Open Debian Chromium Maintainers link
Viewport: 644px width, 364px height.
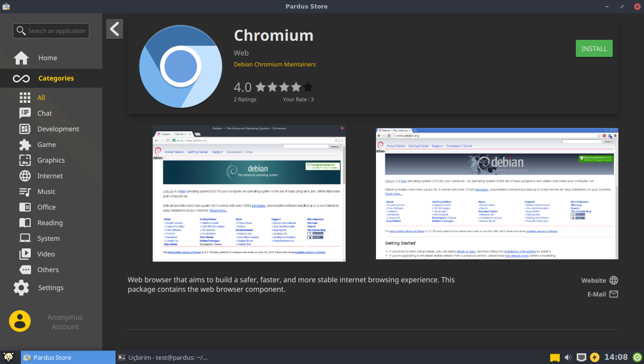click(x=275, y=64)
